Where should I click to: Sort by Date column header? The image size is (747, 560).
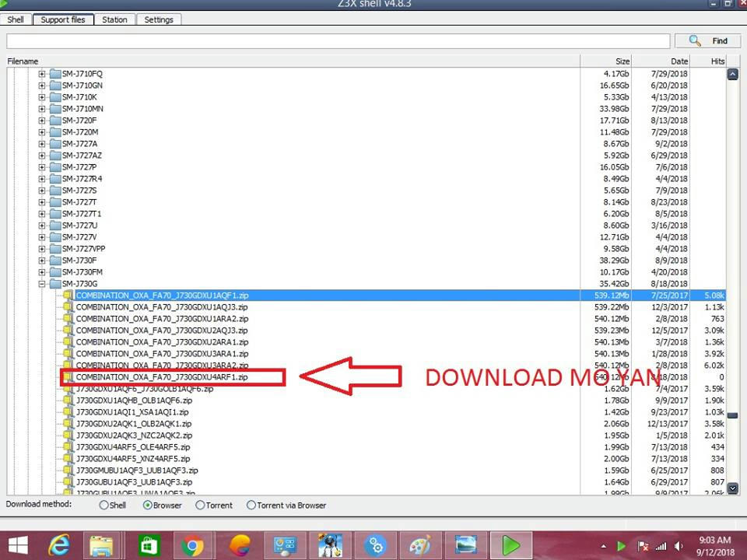[x=679, y=61]
